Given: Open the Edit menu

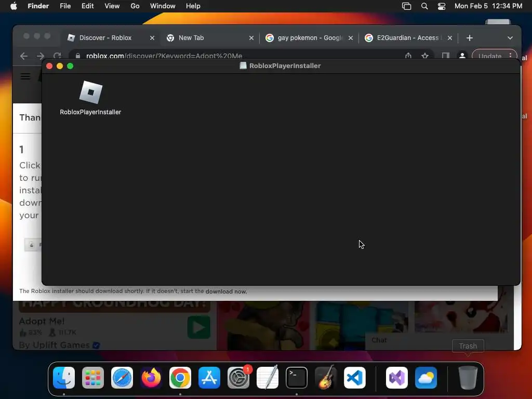Looking at the screenshot, I should point(87,6).
